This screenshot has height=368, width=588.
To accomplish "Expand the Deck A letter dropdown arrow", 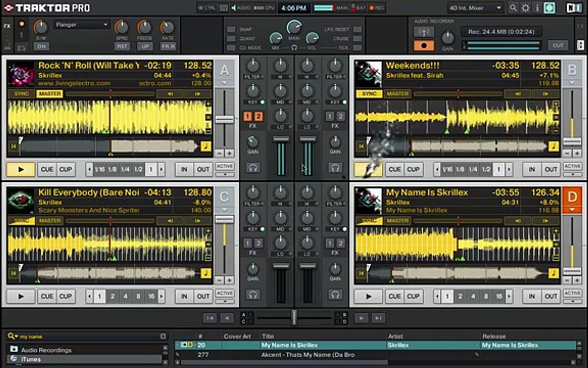I will tap(224, 83).
